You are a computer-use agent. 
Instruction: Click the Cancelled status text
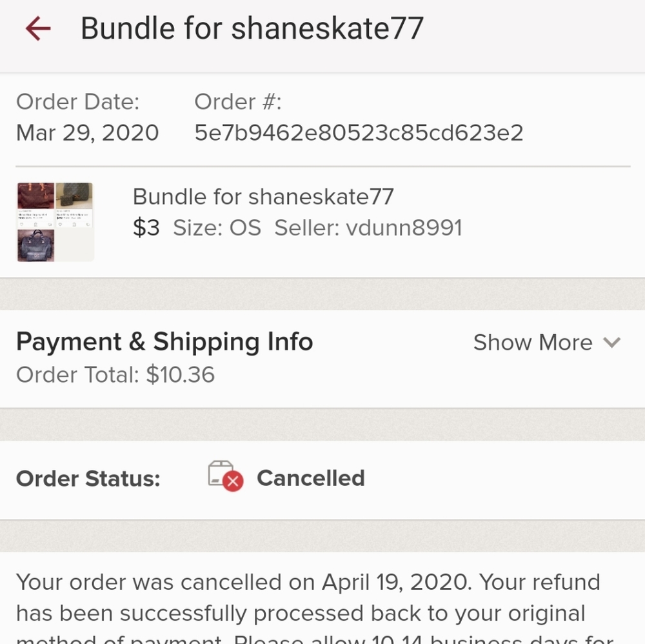[x=311, y=478]
